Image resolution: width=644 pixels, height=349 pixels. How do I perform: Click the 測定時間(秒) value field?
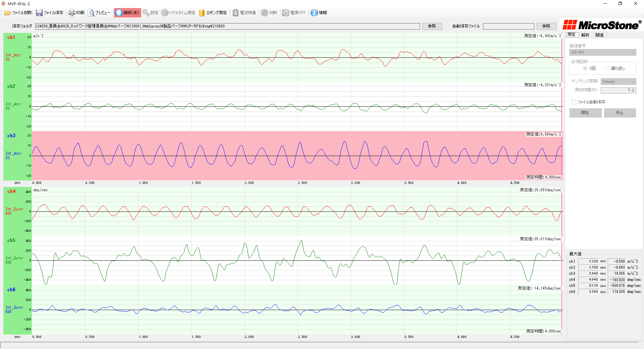pyautogui.click(x=616, y=90)
